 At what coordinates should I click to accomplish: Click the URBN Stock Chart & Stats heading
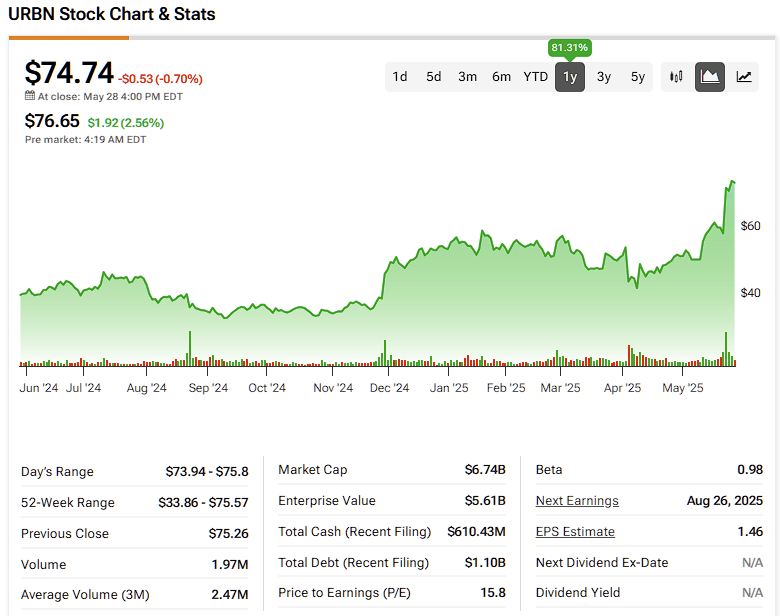pyautogui.click(x=111, y=14)
